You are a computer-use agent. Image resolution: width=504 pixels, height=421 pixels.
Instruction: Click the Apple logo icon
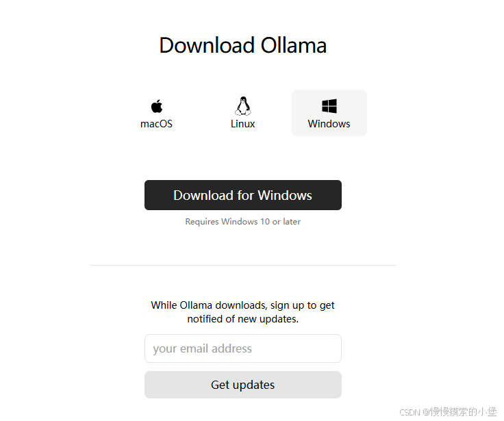point(157,106)
